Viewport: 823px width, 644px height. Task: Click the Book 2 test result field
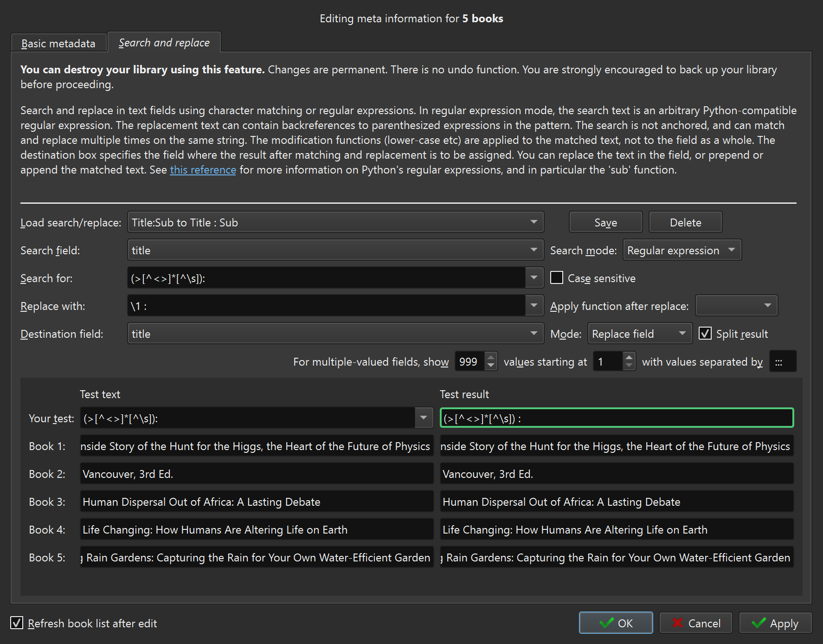click(x=617, y=474)
